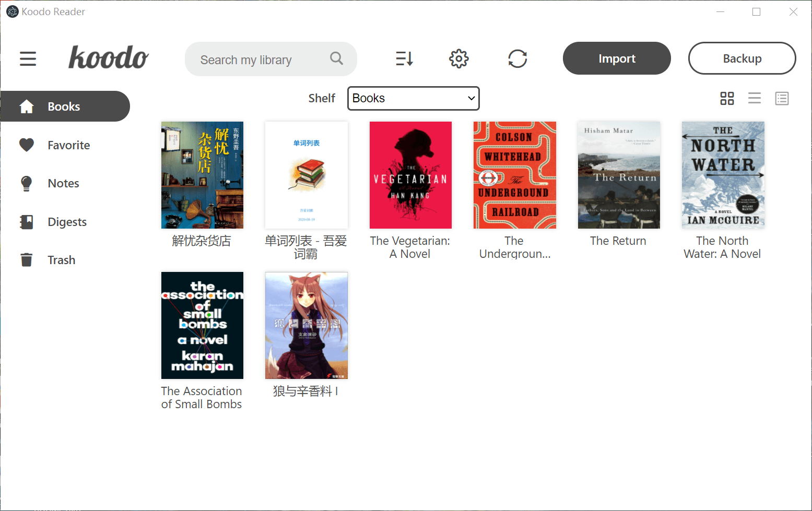Switch to grid view mode
The width and height of the screenshot is (812, 511).
727,98
